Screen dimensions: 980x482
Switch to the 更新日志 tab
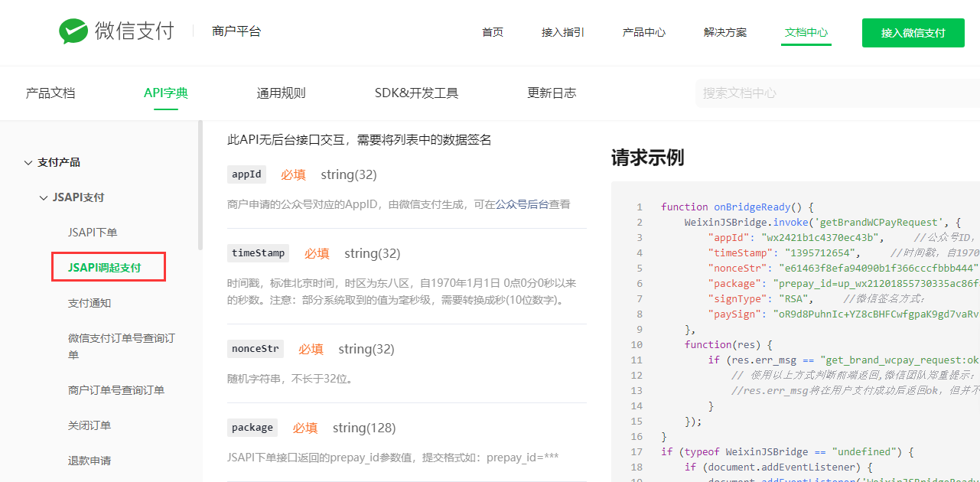pos(552,93)
